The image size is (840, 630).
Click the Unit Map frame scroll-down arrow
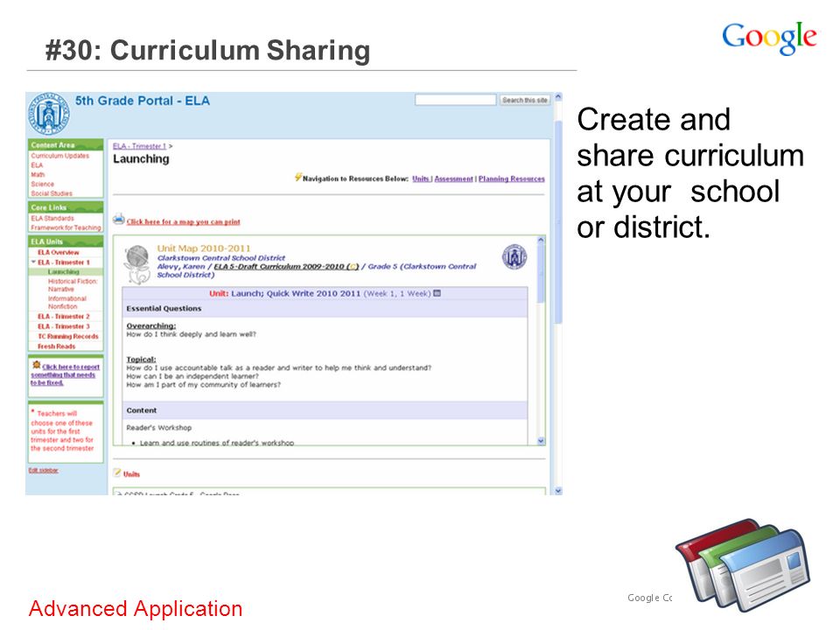(x=541, y=441)
